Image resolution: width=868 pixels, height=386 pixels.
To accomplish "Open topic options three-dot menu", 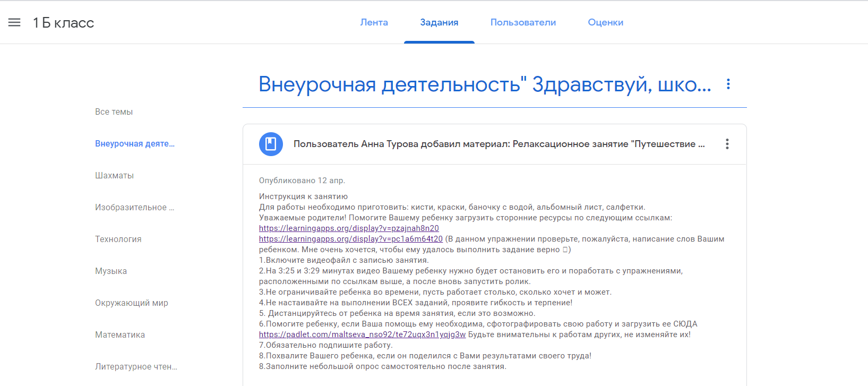I will [x=728, y=84].
